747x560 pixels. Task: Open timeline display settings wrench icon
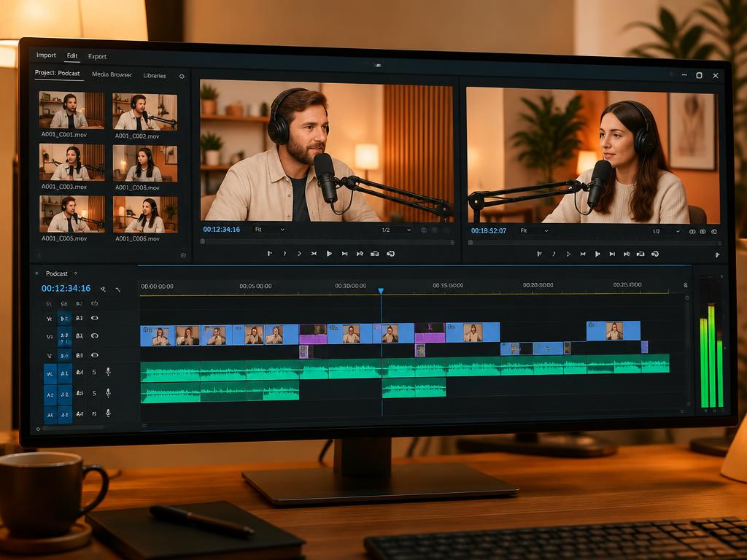117,289
